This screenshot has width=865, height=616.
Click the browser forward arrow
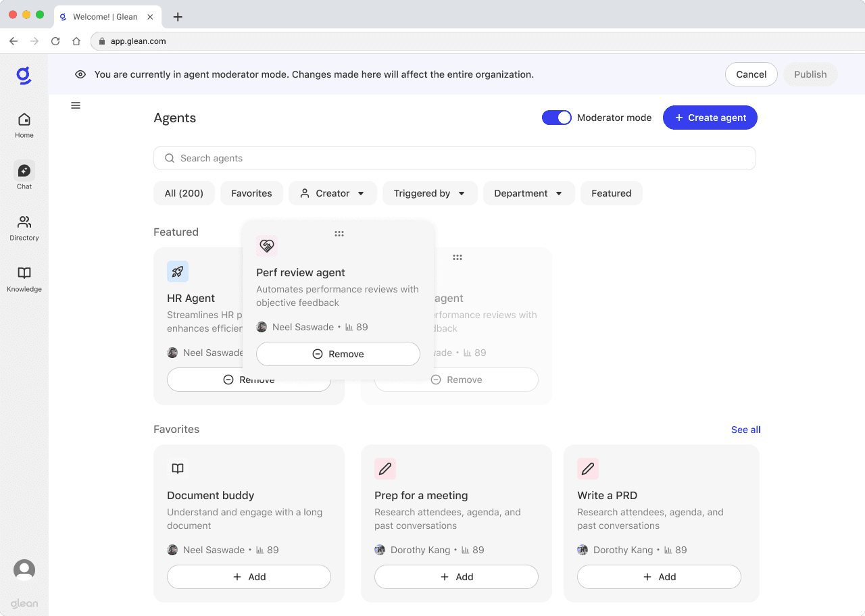tap(34, 41)
